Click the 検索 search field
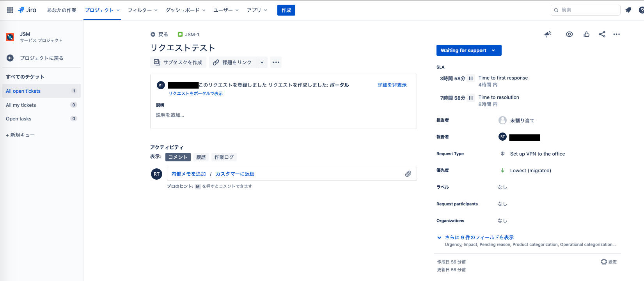Image resolution: width=644 pixels, height=281 pixels. click(585, 10)
